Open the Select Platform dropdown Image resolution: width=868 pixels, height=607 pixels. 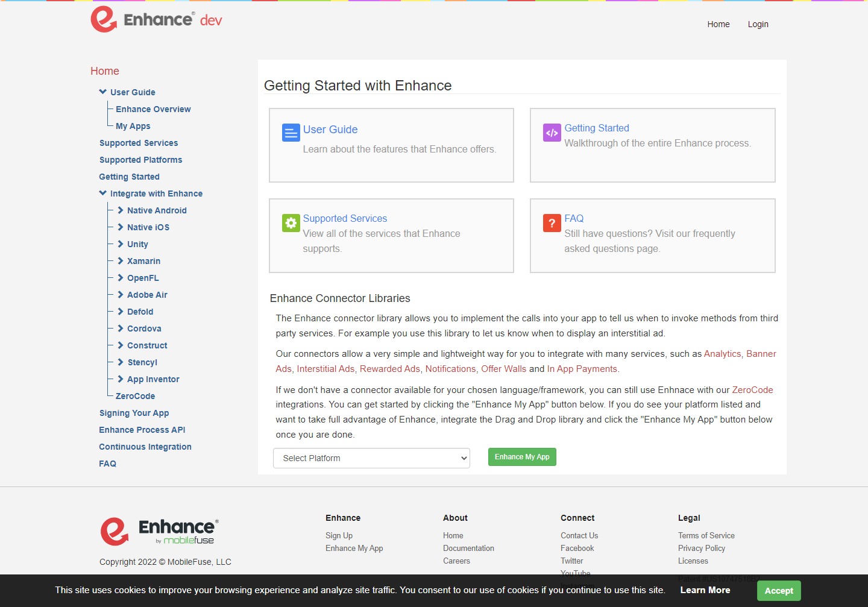click(x=371, y=458)
